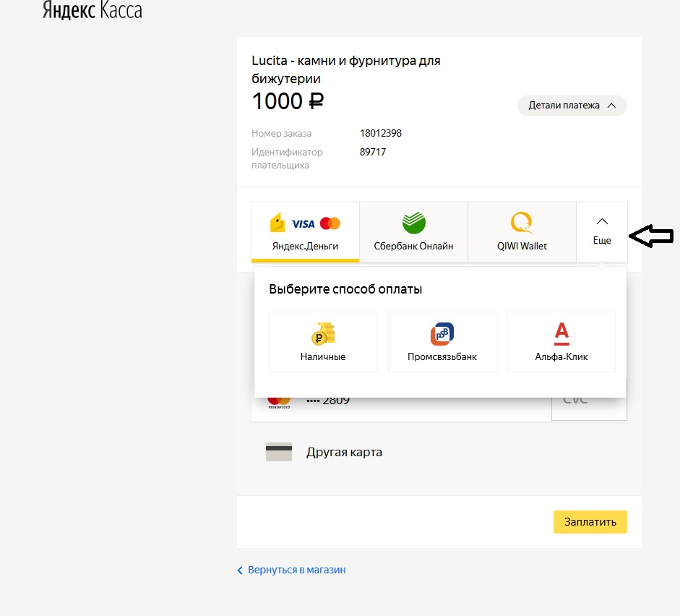This screenshot has height=616, width=680.
Task: Follow the Вернуться в магазин link
Action: point(296,570)
